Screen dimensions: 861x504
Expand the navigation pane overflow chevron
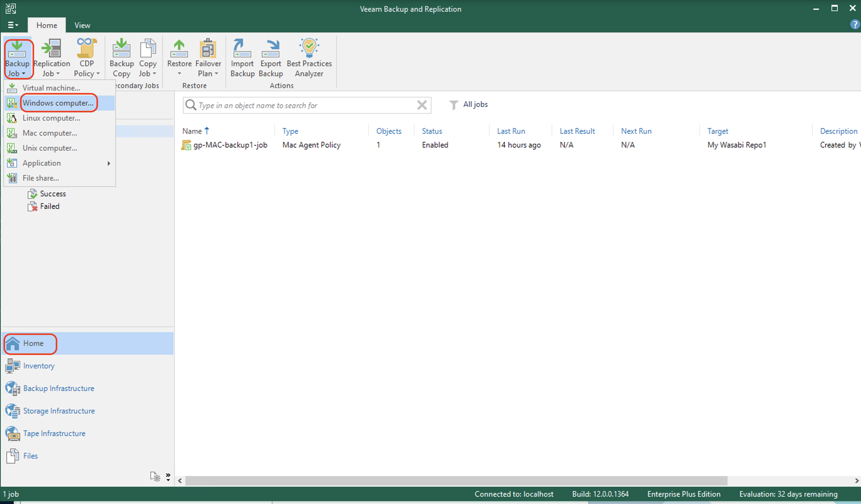pyautogui.click(x=168, y=477)
